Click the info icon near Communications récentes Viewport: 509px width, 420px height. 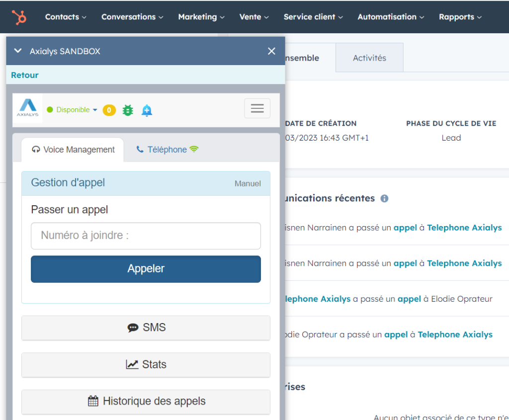click(384, 198)
